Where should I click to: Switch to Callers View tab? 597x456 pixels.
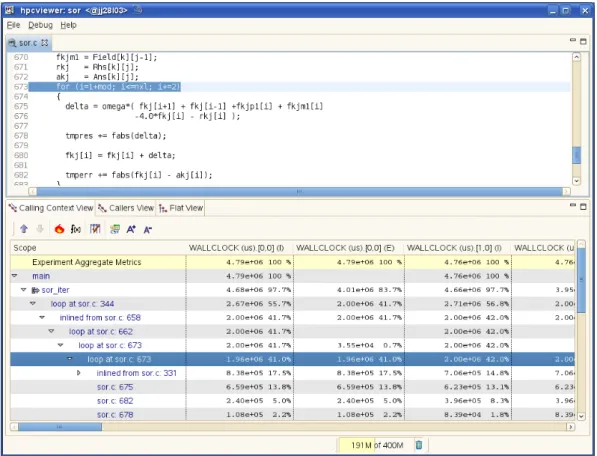point(126,208)
